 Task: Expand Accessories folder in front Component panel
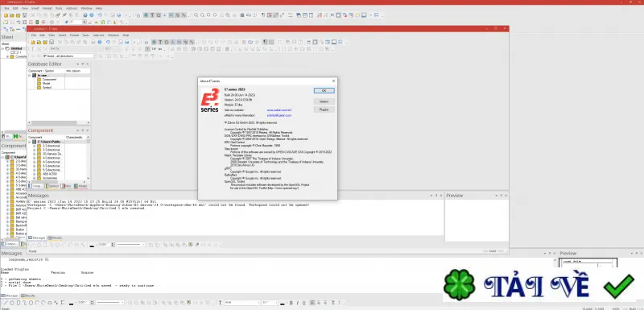click(x=34, y=178)
